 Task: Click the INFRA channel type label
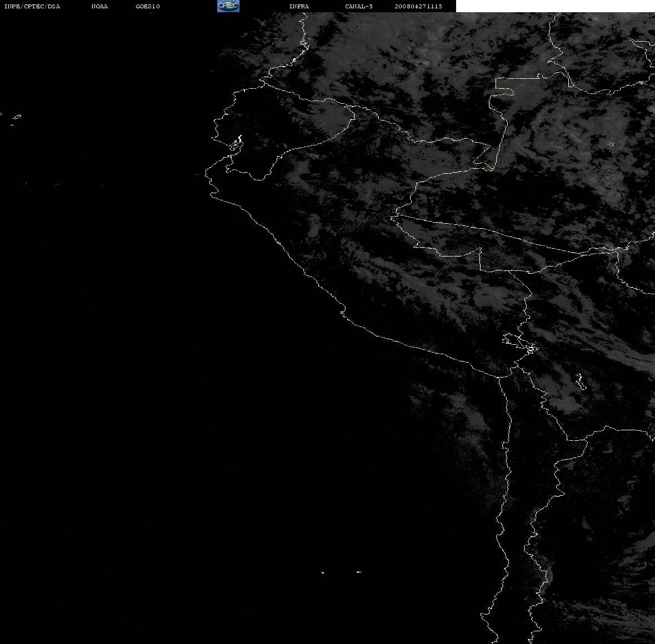(x=299, y=6)
